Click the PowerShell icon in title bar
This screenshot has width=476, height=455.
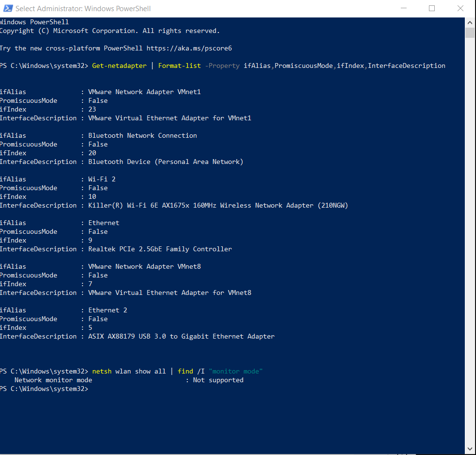[x=8, y=8]
